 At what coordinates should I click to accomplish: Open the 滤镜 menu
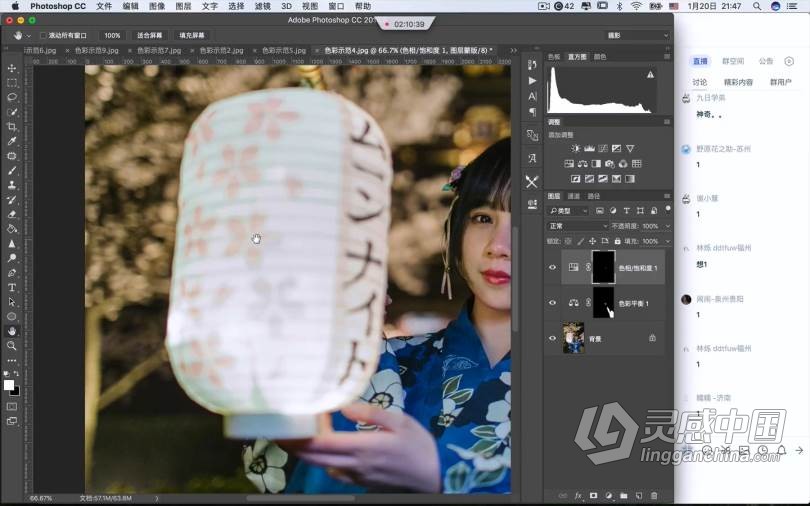[x=262, y=6]
